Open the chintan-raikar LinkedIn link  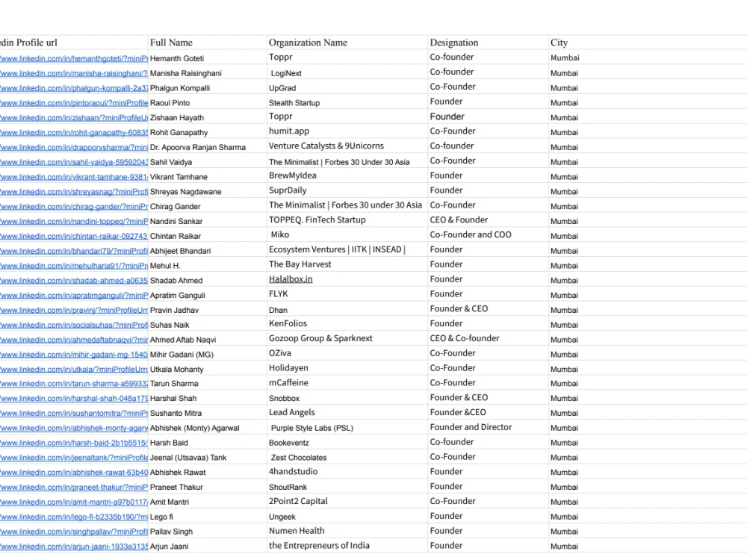click(x=74, y=236)
